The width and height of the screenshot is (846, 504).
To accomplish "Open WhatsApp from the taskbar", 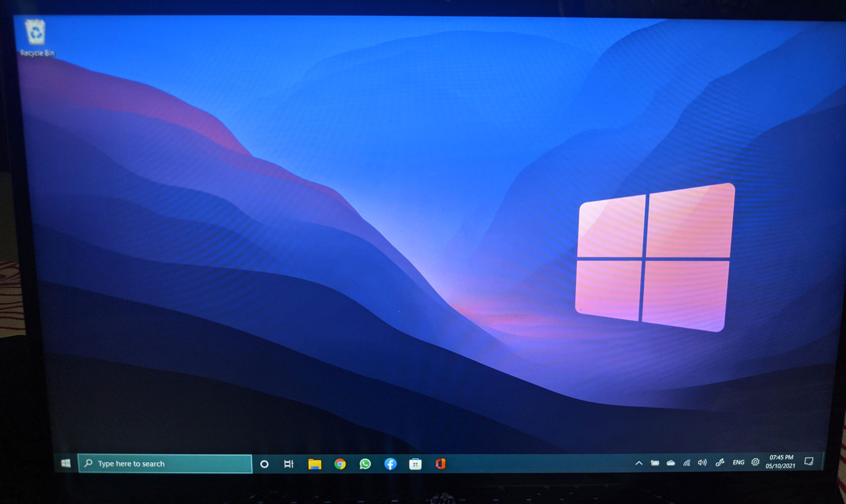I will [x=365, y=464].
